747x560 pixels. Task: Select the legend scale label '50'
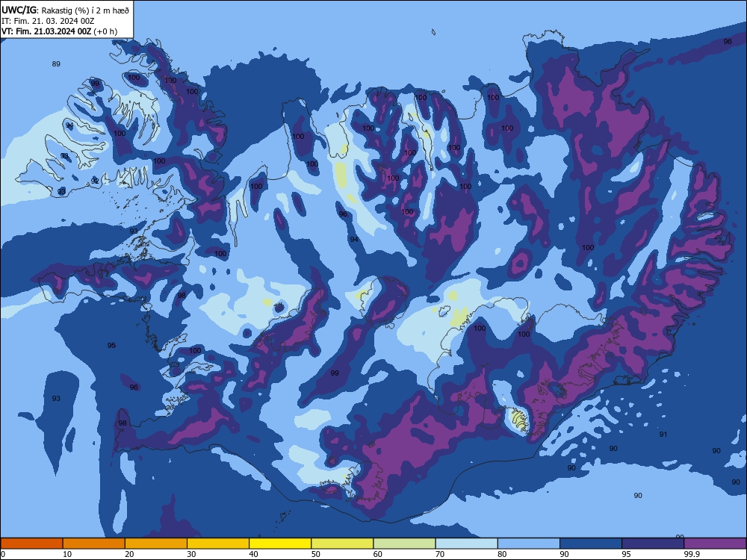pyautogui.click(x=316, y=554)
